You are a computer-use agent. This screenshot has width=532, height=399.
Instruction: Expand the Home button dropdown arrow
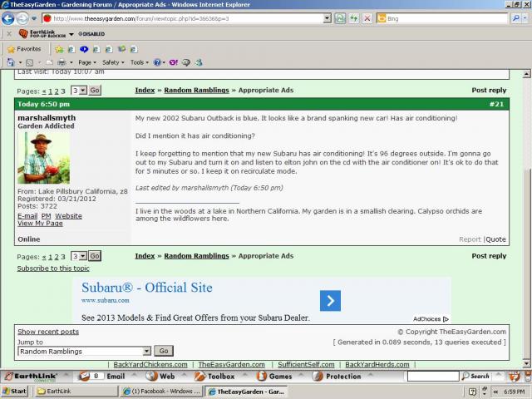pyautogui.click(x=20, y=63)
